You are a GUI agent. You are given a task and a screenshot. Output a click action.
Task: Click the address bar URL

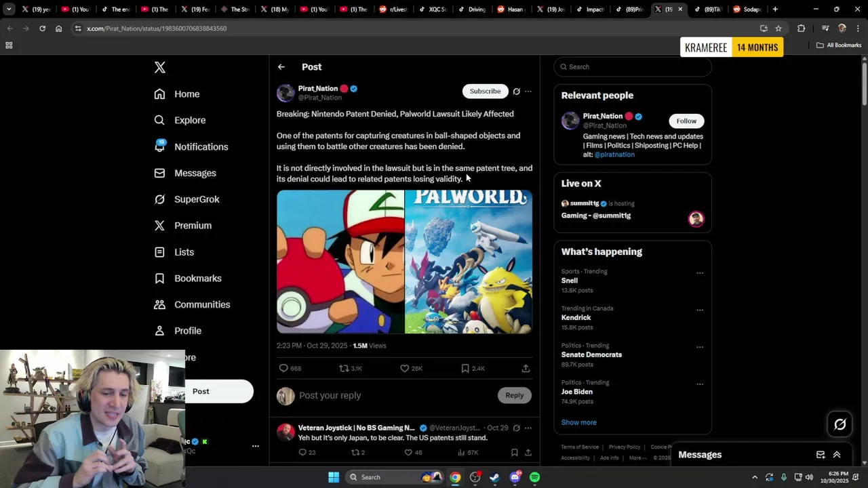coord(157,28)
